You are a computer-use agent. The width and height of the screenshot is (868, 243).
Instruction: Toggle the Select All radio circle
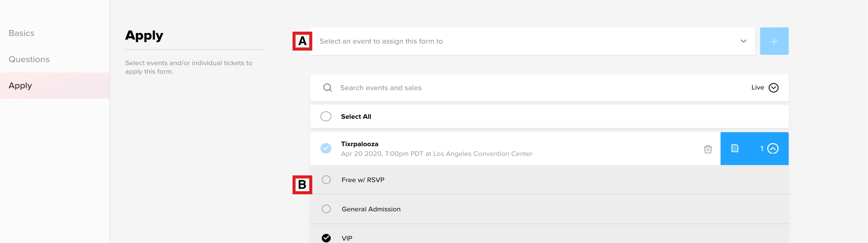pos(326,116)
